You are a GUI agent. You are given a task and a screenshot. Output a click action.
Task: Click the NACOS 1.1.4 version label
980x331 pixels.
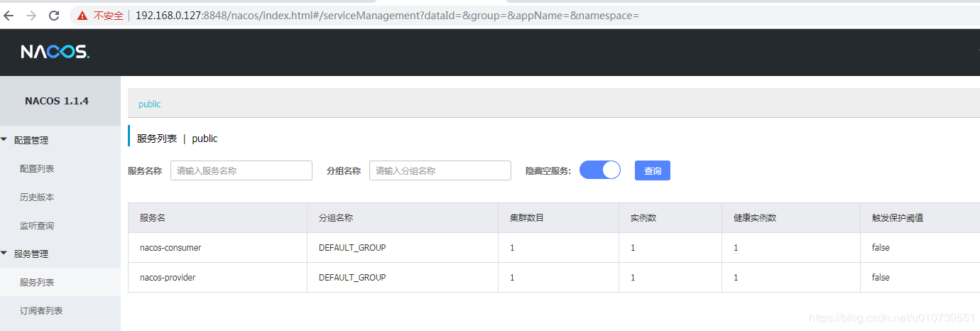click(x=57, y=101)
